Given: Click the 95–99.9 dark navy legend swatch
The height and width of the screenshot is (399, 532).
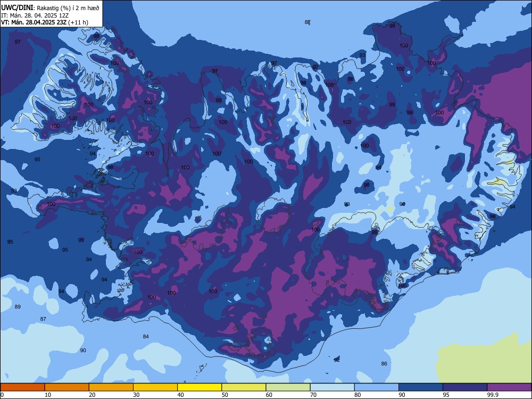Looking at the screenshot, I should point(465,387).
